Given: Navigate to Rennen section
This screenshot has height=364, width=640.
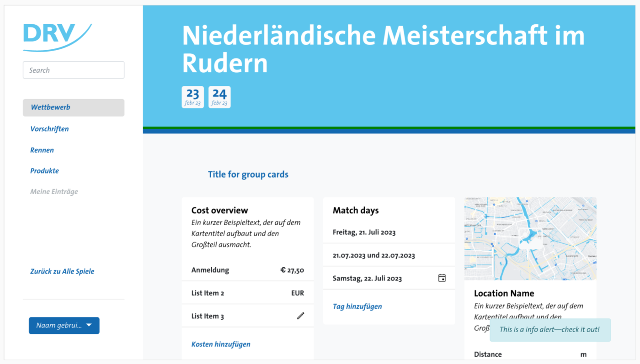Looking at the screenshot, I should tap(42, 150).
